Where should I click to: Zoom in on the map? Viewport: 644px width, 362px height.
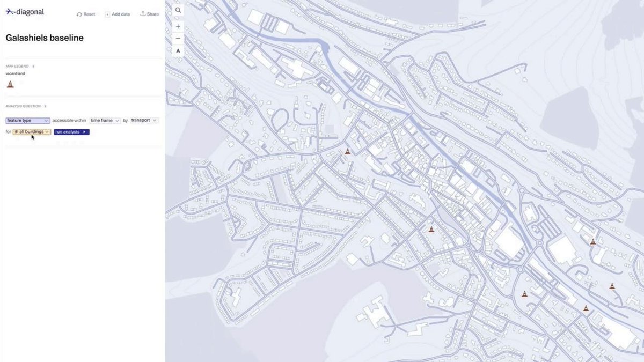pyautogui.click(x=178, y=26)
